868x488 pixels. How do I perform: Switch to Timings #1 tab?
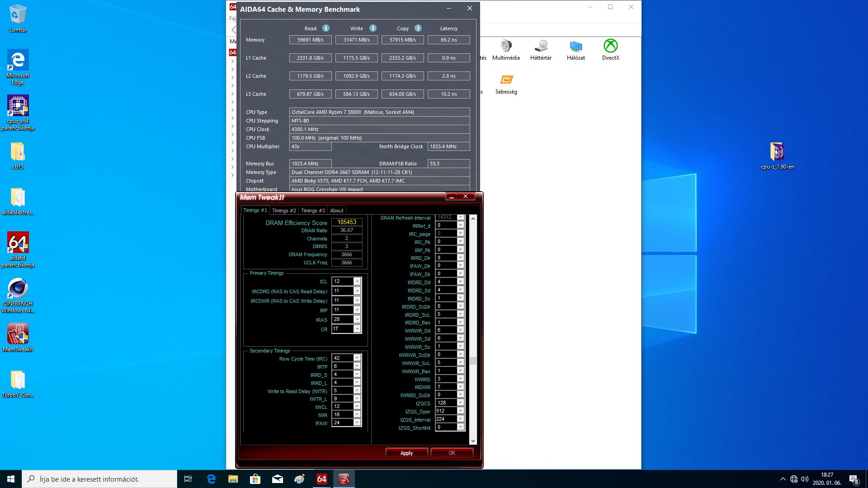[255, 210]
